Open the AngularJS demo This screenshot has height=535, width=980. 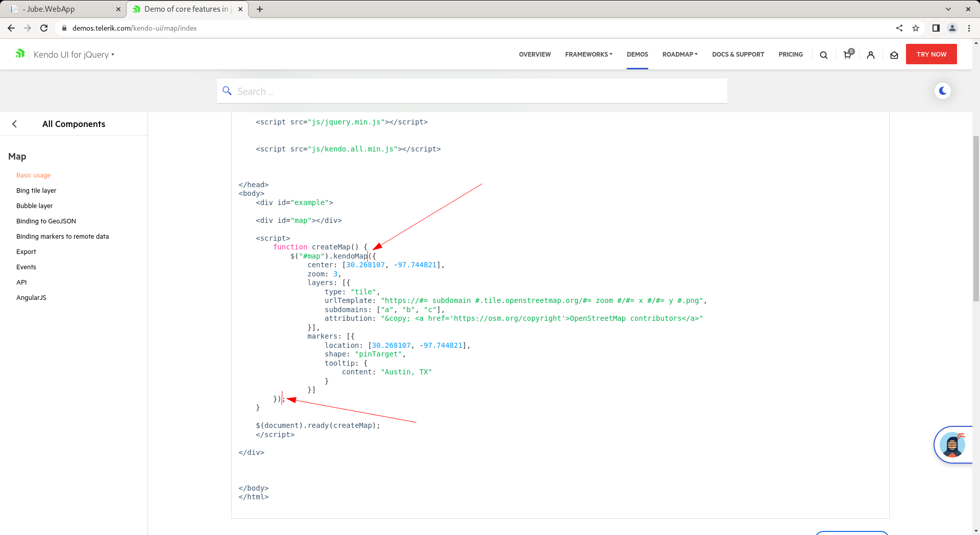pyautogui.click(x=31, y=297)
